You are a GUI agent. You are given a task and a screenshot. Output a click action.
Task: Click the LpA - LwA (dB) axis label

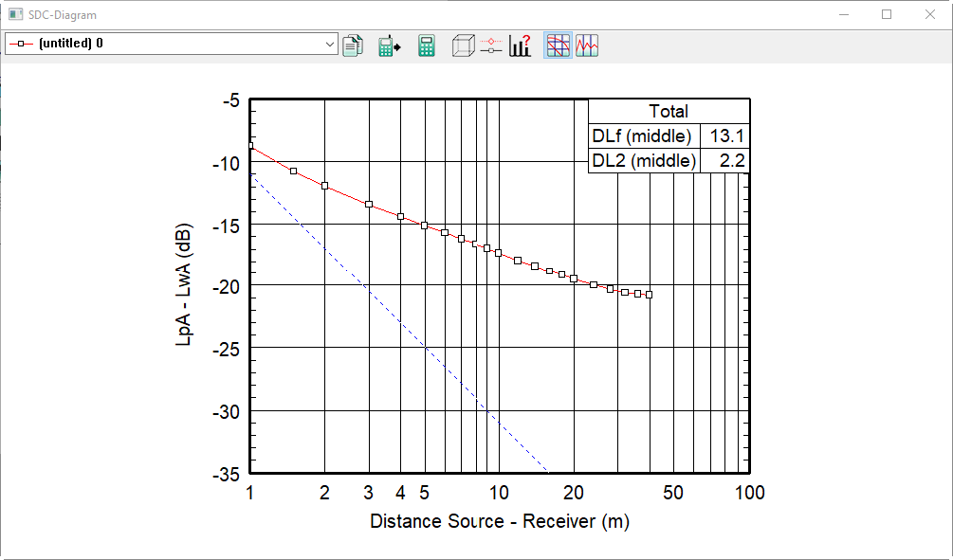[184, 285]
